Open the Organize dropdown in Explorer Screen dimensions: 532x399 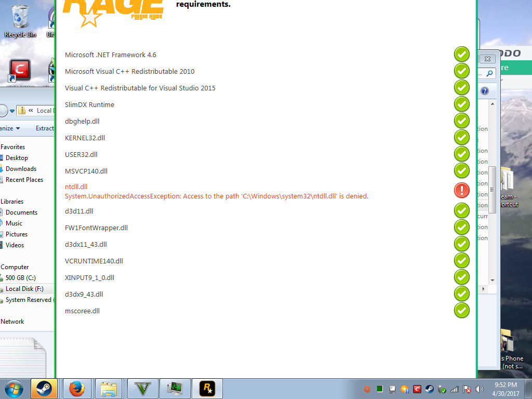pyautogui.click(x=10, y=128)
